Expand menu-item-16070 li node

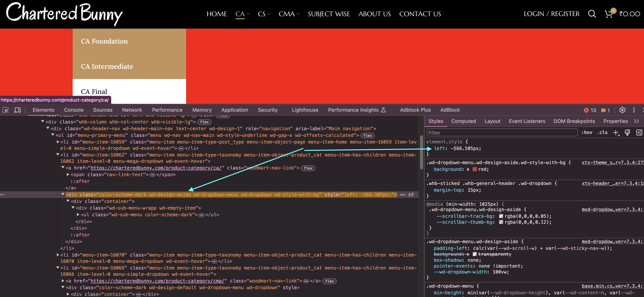[x=58, y=255]
